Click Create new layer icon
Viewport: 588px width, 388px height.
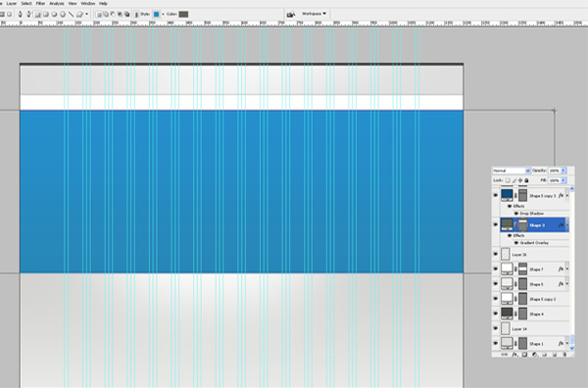click(555, 355)
